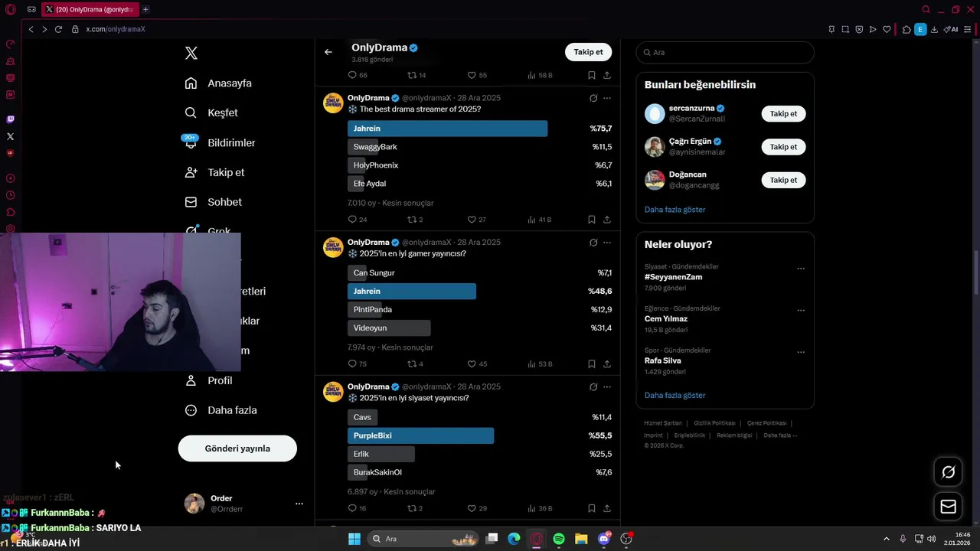The height and width of the screenshot is (551, 980).
Task: Click the X logo in sidebar
Action: click(x=191, y=53)
